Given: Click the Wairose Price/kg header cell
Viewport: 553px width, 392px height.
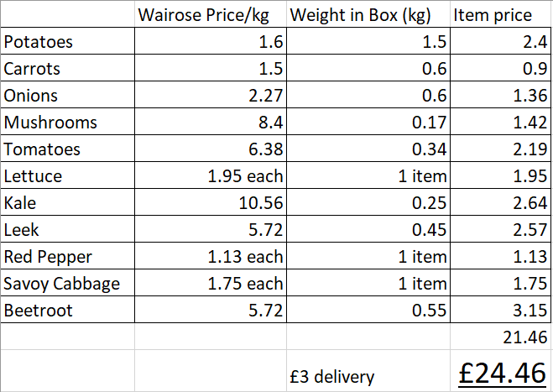Looking at the screenshot, I should [x=211, y=15].
